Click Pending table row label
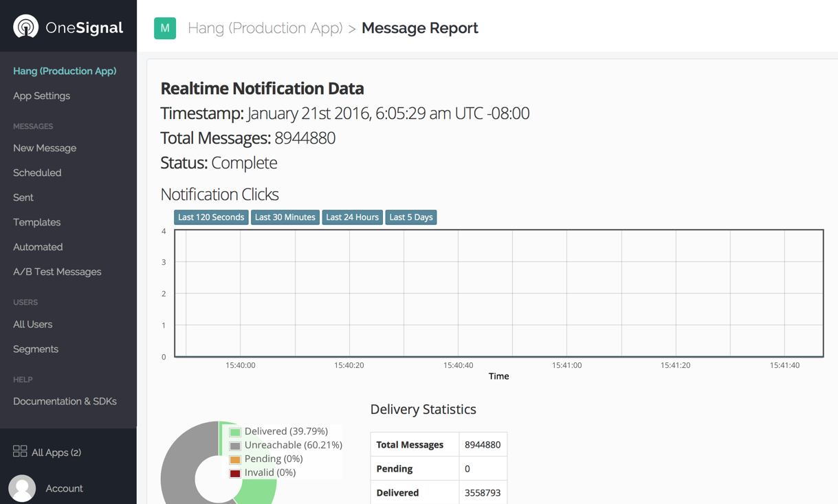Image resolution: width=838 pixels, height=504 pixels. pos(395,469)
